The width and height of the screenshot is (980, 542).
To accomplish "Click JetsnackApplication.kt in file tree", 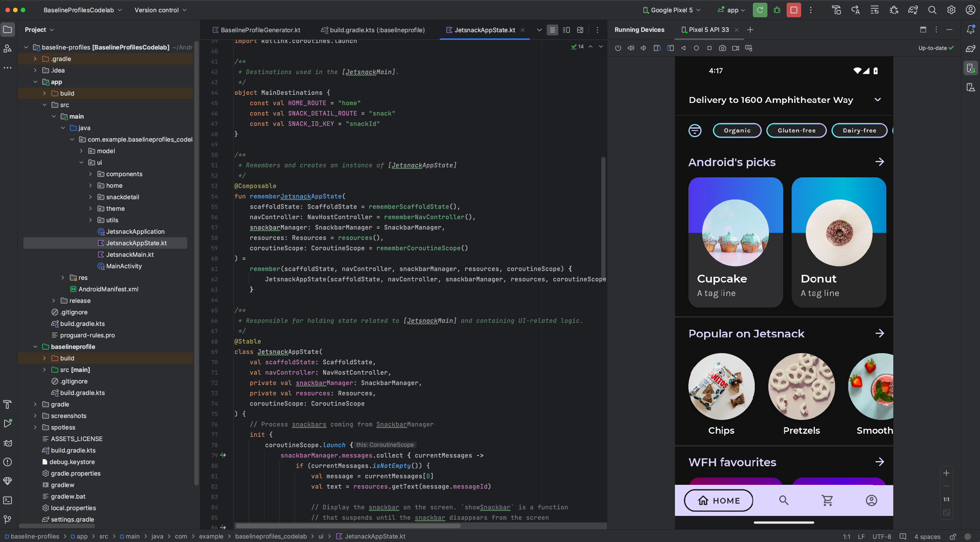I will [135, 231].
